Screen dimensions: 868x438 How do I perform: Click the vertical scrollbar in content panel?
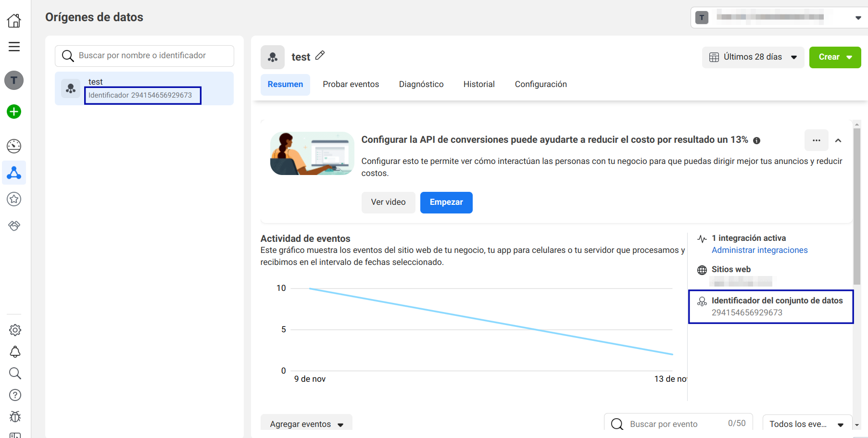(856, 207)
